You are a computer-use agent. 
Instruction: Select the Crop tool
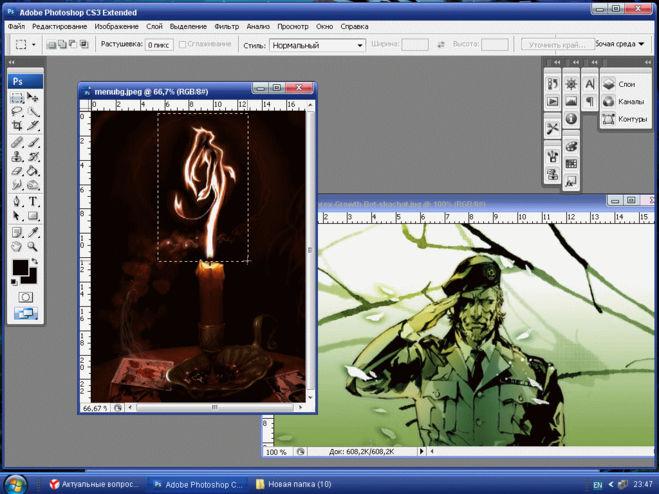coord(17,125)
